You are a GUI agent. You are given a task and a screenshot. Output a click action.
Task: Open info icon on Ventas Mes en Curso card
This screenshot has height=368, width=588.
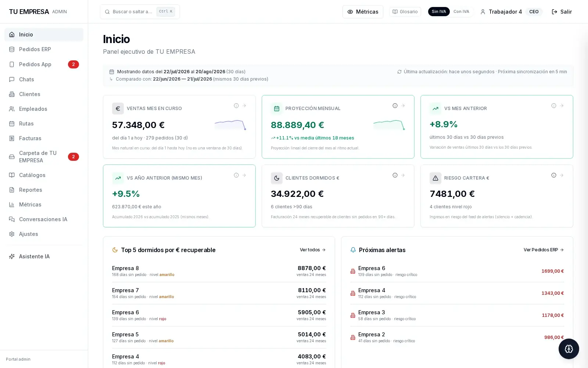pos(236,106)
